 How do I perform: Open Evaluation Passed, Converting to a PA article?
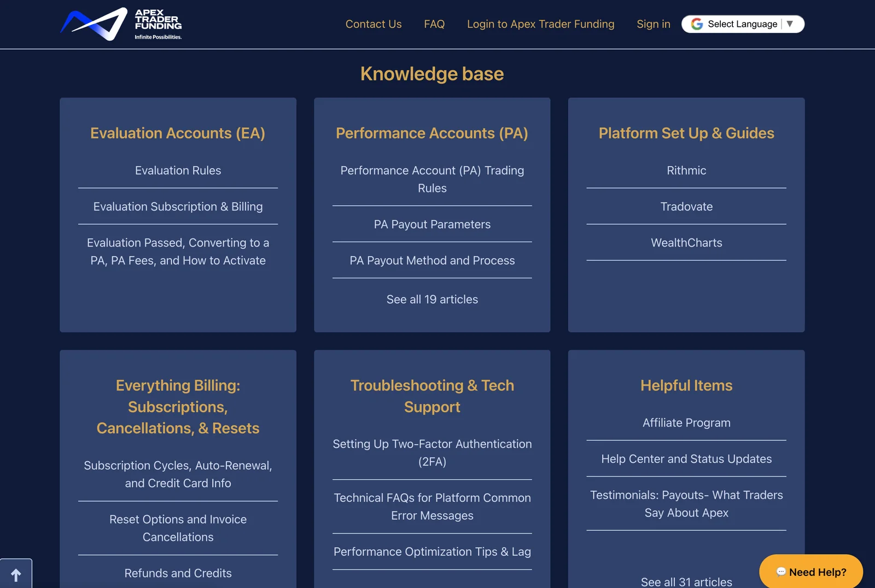point(178,252)
